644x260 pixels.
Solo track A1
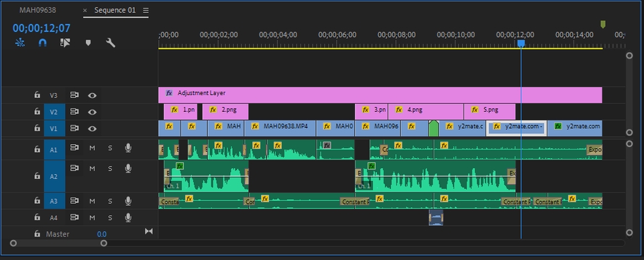pyautogui.click(x=110, y=147)
